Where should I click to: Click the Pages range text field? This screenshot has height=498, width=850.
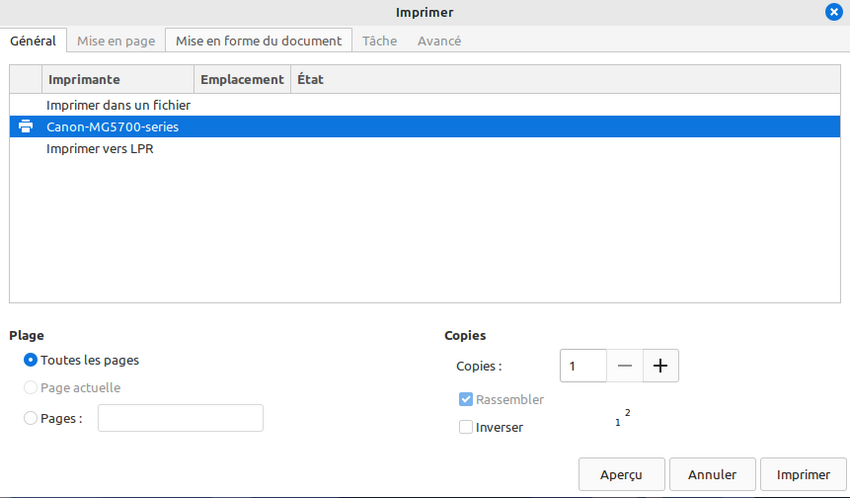tap(180, 418)
